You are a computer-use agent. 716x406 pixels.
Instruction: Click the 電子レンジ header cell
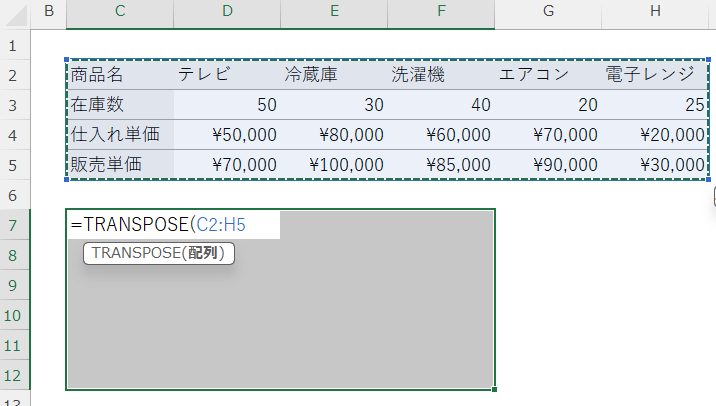click(655, 75)
